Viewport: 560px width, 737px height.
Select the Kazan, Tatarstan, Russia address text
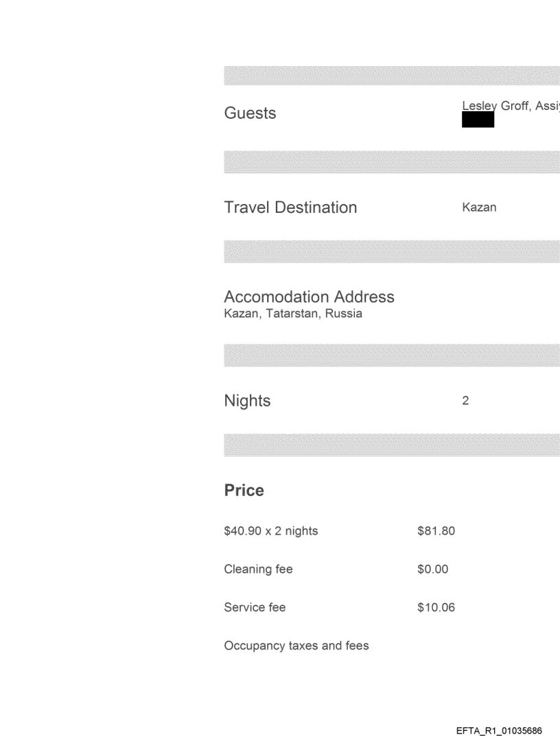coord(293,314)
